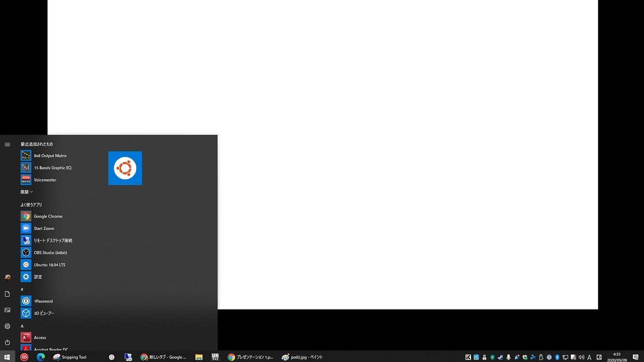This screenshot has height=362, width=644.
Task: Open Windows Security shield tray icon
Action: [525, 357]
